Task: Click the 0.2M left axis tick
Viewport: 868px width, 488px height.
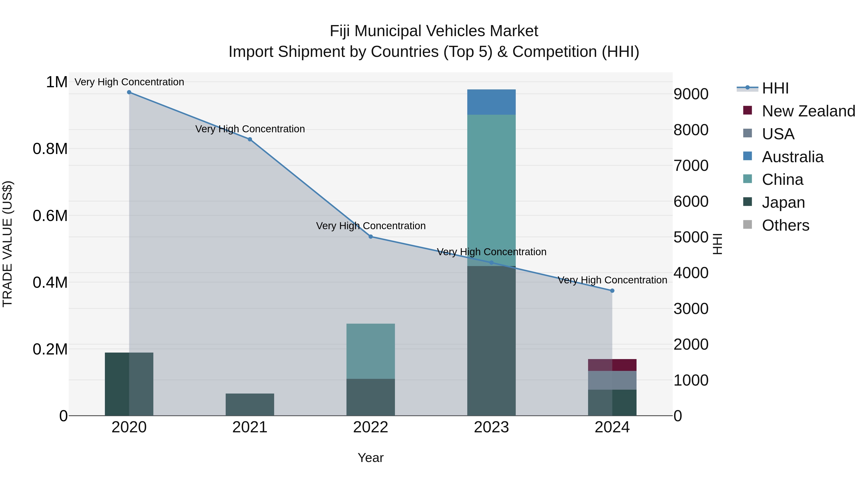Action: click(x=50, y=349)
